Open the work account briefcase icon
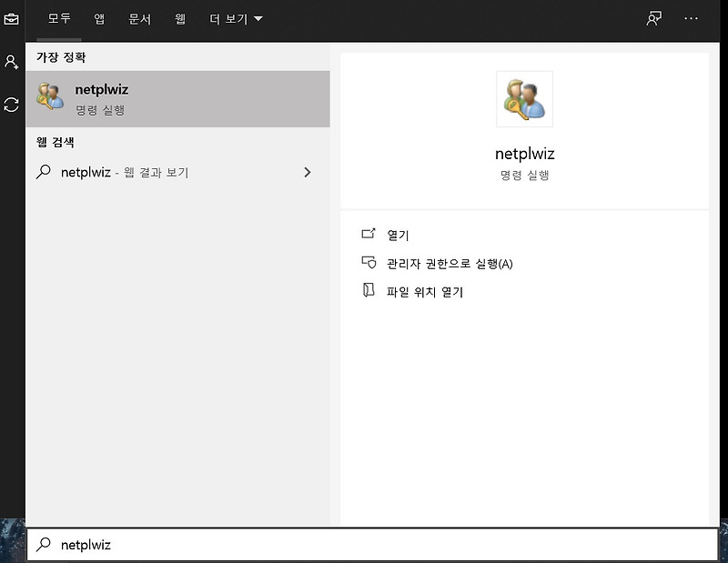The width and height of the screenshot is (728, 563). point(11,19)
